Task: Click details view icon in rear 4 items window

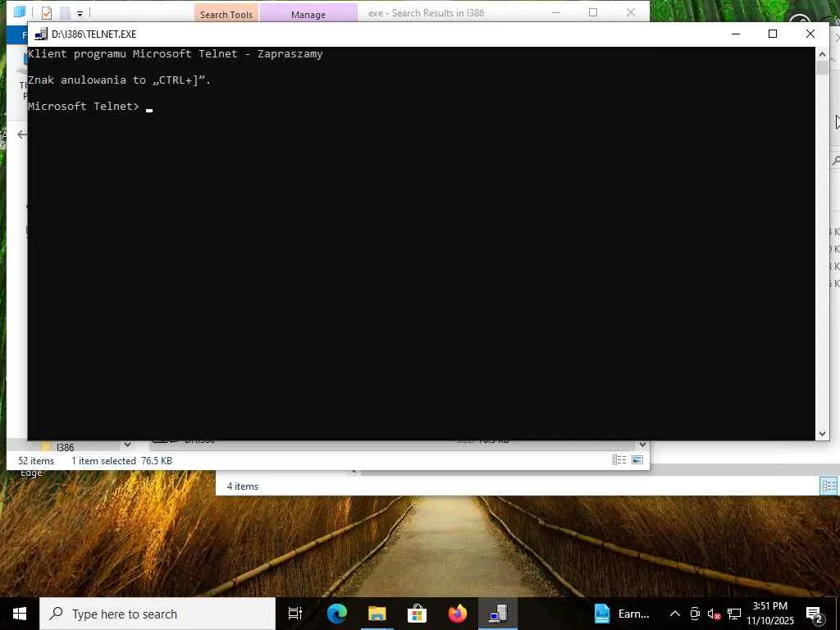Action: coord(829,486)
